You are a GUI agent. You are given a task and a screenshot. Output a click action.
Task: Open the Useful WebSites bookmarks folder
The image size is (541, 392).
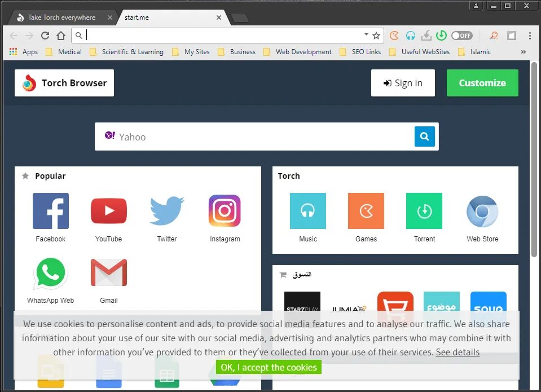[x=419, y=52]
